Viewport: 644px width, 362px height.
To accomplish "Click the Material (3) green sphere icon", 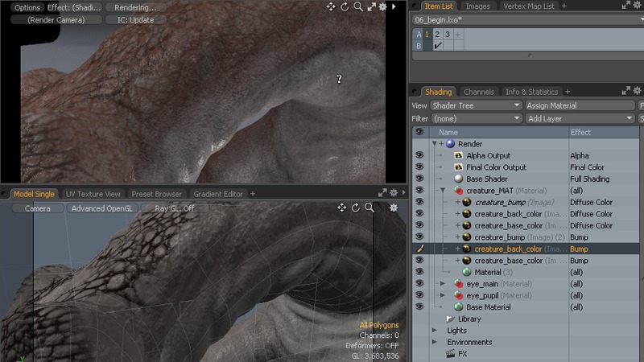I will pyautogui.click(x=467, y=272).
